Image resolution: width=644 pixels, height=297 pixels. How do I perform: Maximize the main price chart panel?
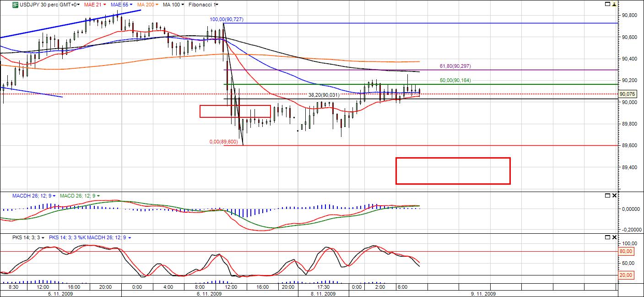[x=608, y=4]
